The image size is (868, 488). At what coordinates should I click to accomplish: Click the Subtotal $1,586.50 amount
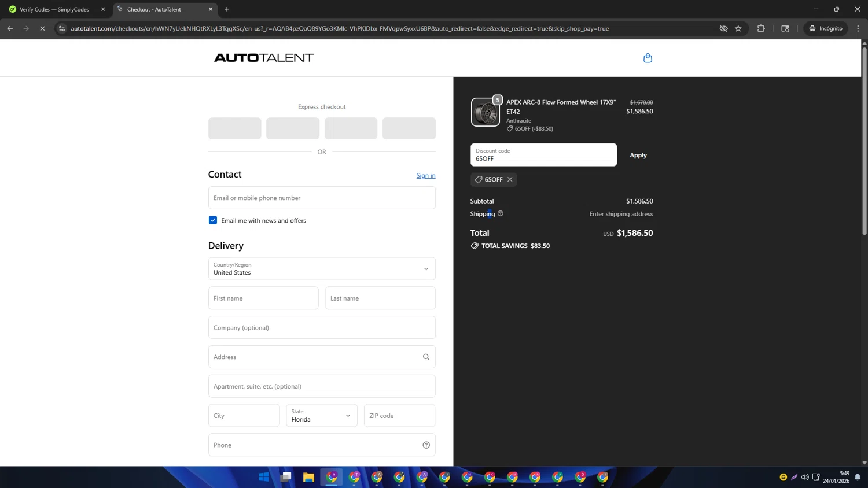(639, 201)
